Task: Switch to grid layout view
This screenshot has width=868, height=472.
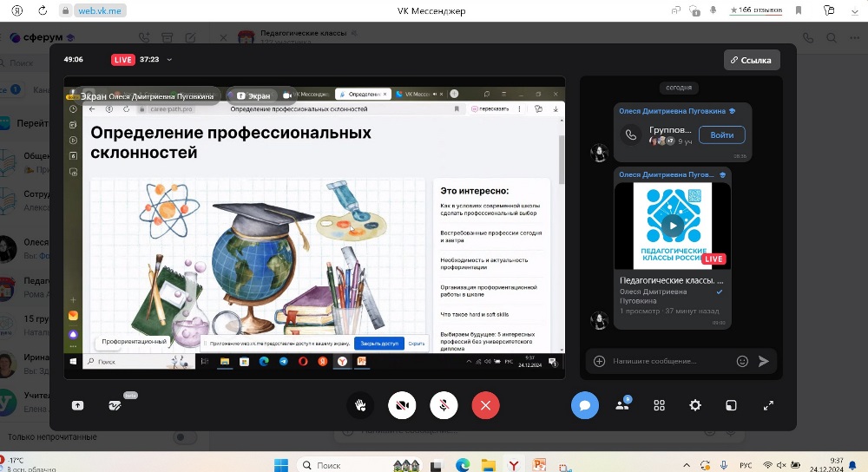Action: point(659,405)
